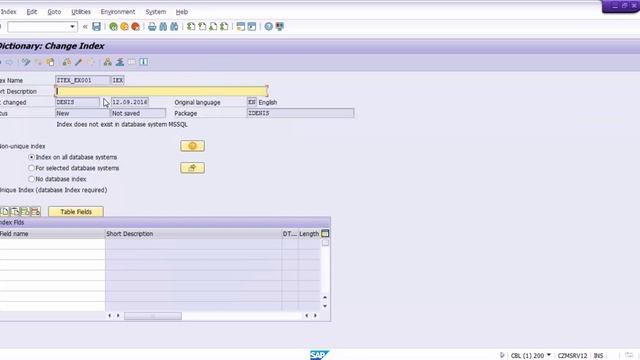Click the '12.09.2016' date field
This screenshot has height=360, width=640.
(130, 102)
